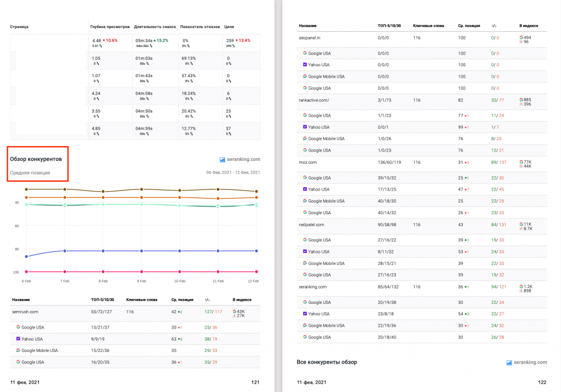Click Средняя позиция subtitle

click(x=30, y=173)
